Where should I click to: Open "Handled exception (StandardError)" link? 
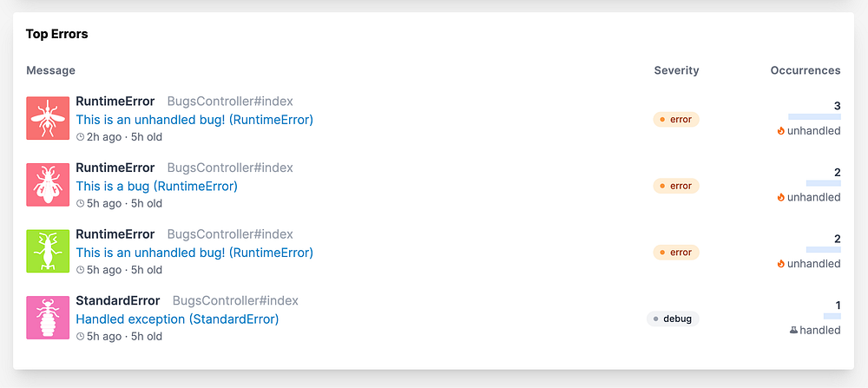177,319
